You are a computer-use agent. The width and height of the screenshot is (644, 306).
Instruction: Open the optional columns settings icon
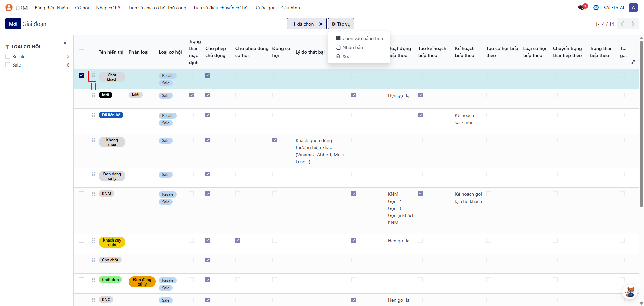click(633, 62)
